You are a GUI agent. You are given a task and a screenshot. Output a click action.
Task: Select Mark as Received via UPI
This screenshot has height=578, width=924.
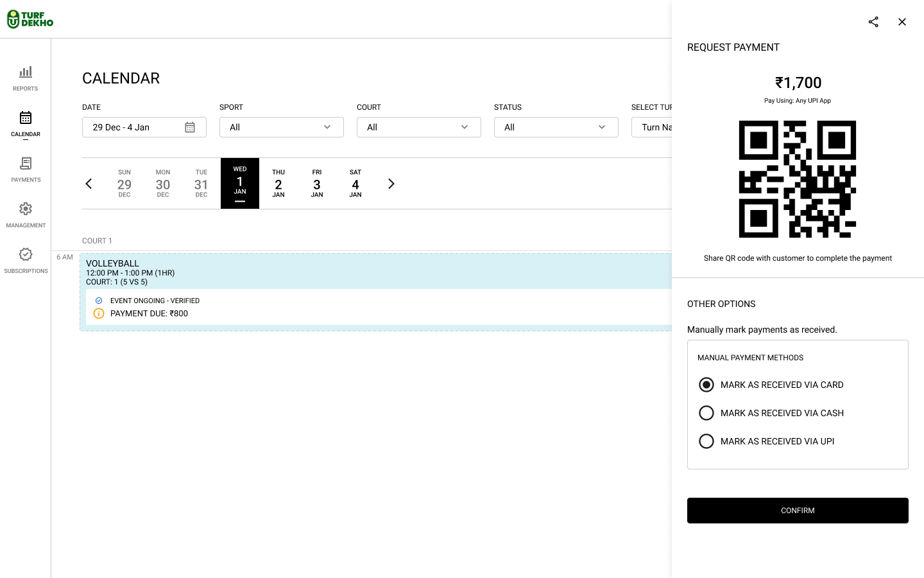pos(706,441)
